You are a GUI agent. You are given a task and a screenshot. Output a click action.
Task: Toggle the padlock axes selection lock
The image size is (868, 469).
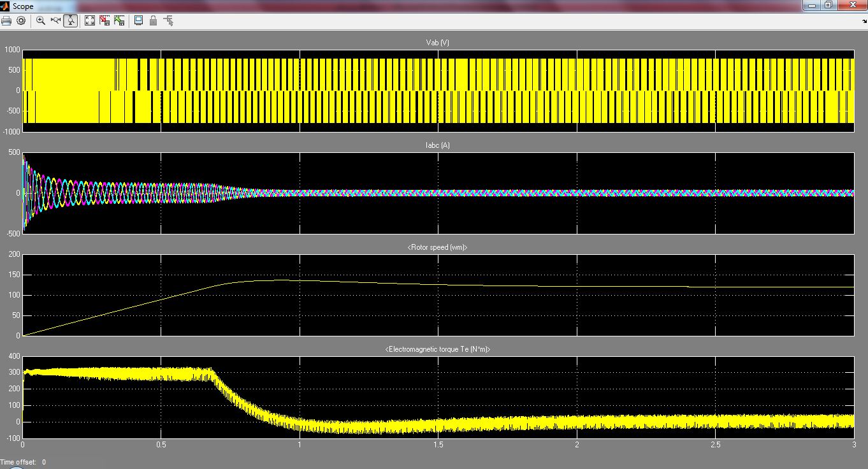pos(153,20)
